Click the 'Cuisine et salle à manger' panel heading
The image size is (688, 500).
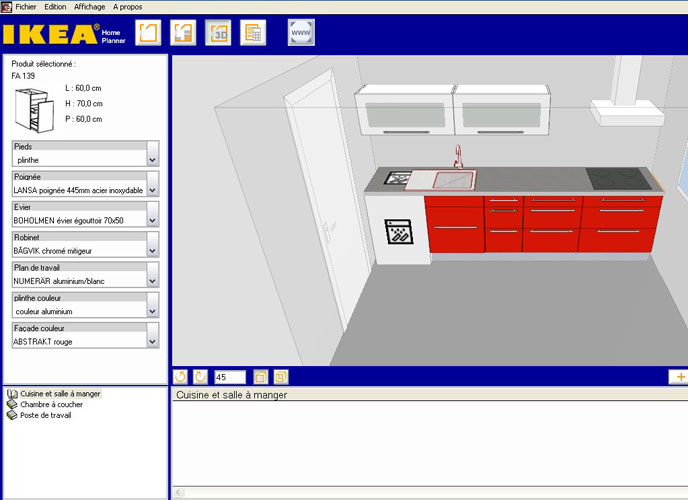pos(232,395)
